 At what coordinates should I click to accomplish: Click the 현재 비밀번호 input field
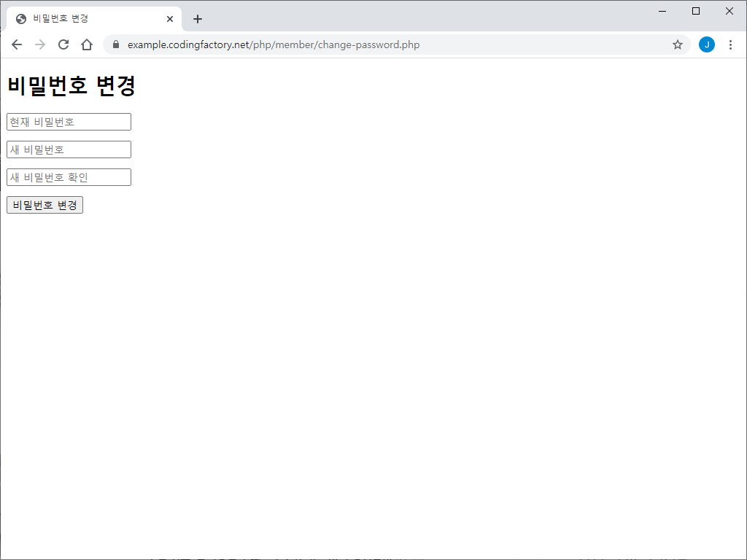pos(69,122)
